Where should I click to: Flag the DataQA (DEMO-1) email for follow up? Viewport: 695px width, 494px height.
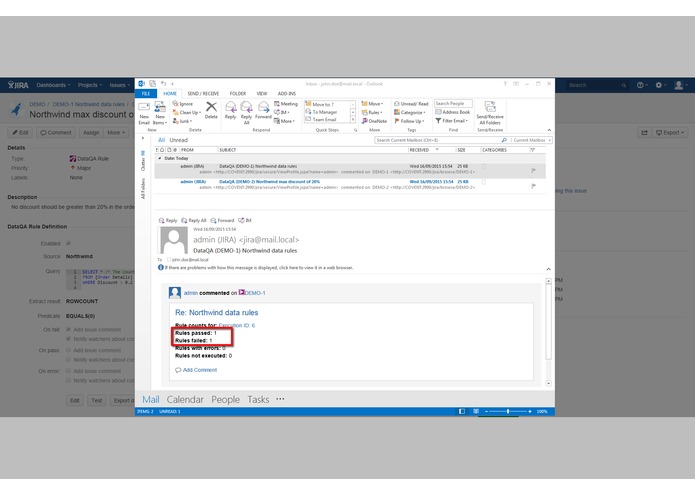[533, 171]
